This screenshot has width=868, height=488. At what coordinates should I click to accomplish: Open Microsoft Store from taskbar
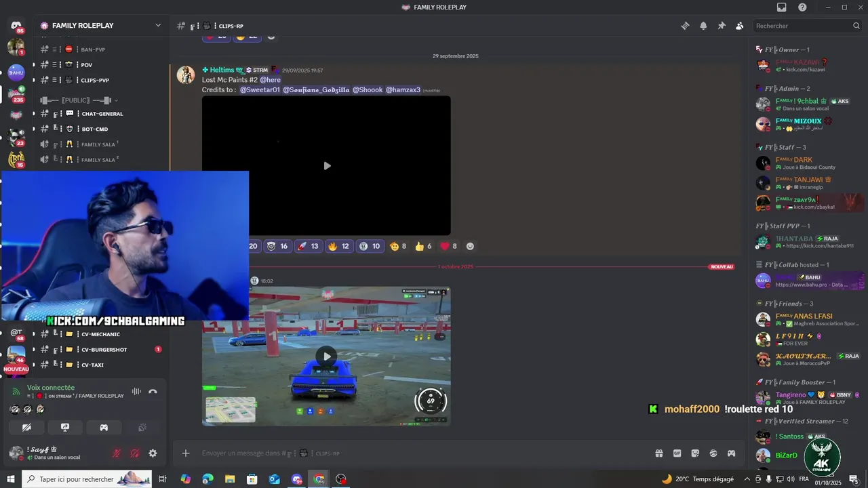(x=252, y=479)
